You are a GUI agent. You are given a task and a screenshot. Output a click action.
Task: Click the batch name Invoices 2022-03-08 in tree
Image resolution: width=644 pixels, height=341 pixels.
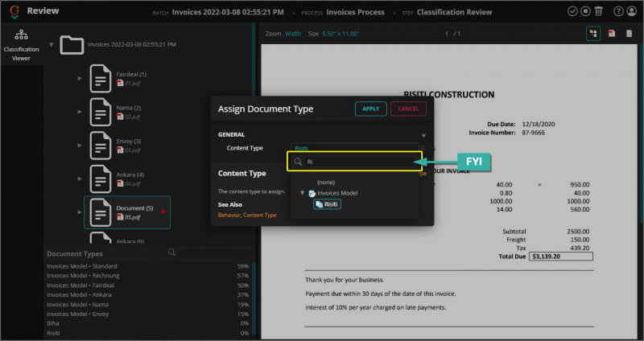(x=132, y=44)
